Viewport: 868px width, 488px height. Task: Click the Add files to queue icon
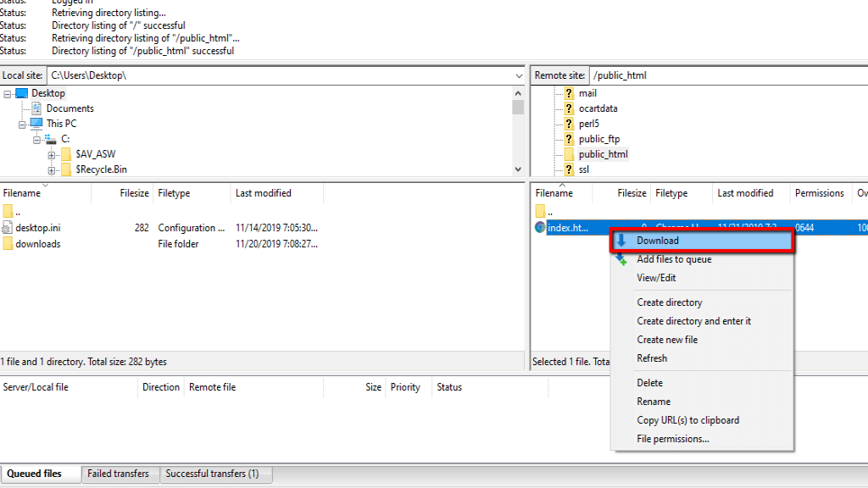pyautogui.click(x=621, y=259)
